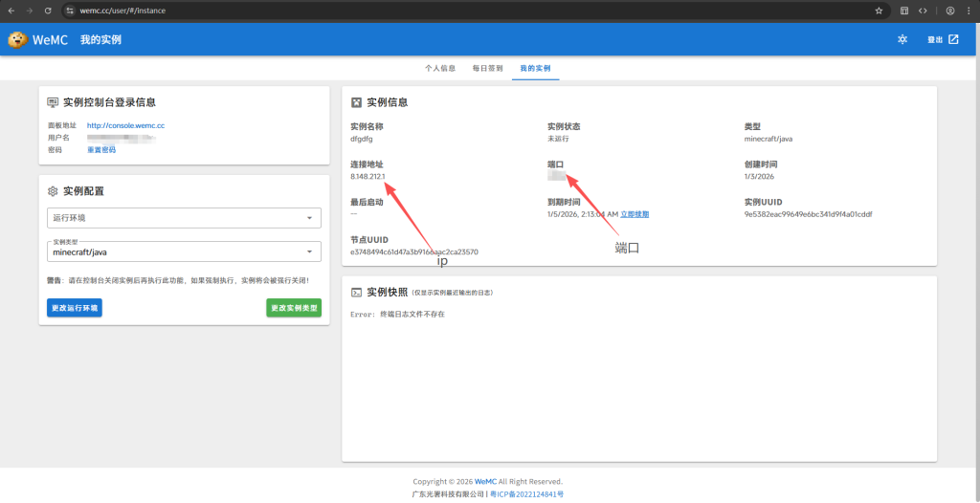Switch to the 个人信息 tab

coord(440,69)
